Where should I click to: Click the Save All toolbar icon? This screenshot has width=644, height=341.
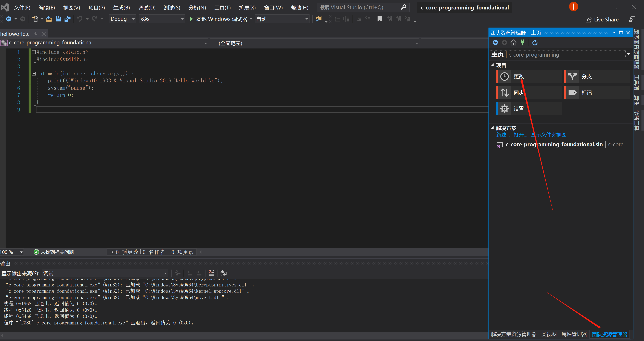tap(68, 19)
